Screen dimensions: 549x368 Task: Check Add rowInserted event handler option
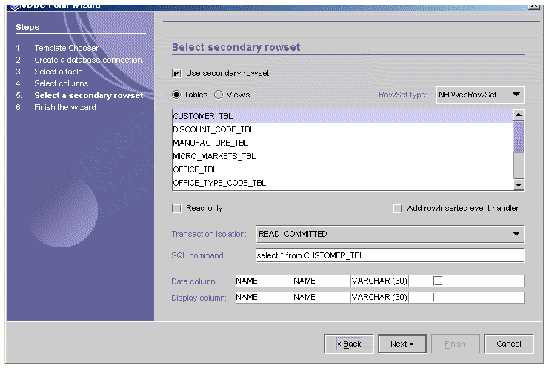(x=397, y=208)
